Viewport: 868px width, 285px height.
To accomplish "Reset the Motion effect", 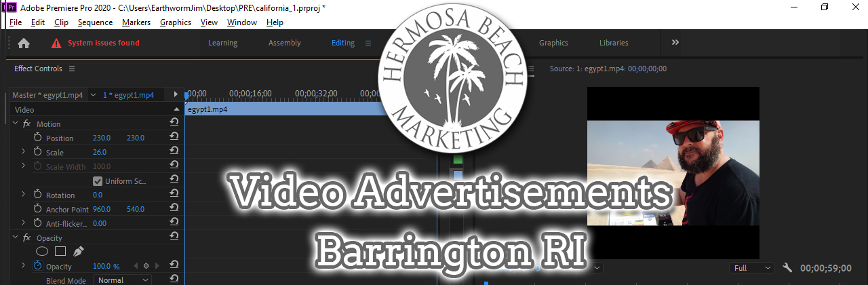I will pos(174,123).
